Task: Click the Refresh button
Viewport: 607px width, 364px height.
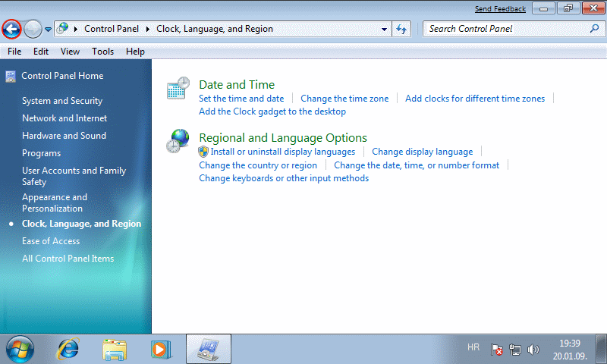Action: click(x=401, y=29)
